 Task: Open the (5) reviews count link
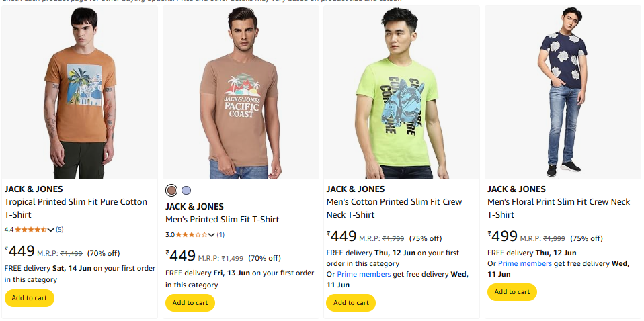59,230
